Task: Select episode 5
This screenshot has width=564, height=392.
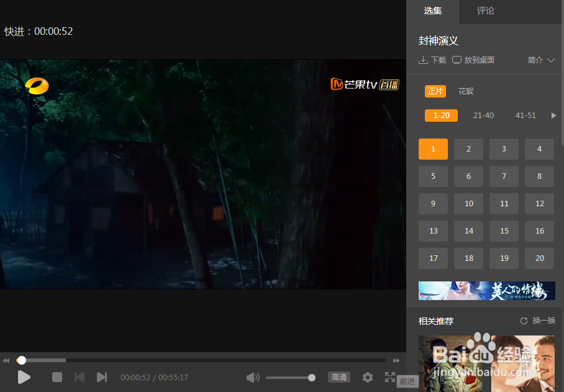Action: pos(433,176)
